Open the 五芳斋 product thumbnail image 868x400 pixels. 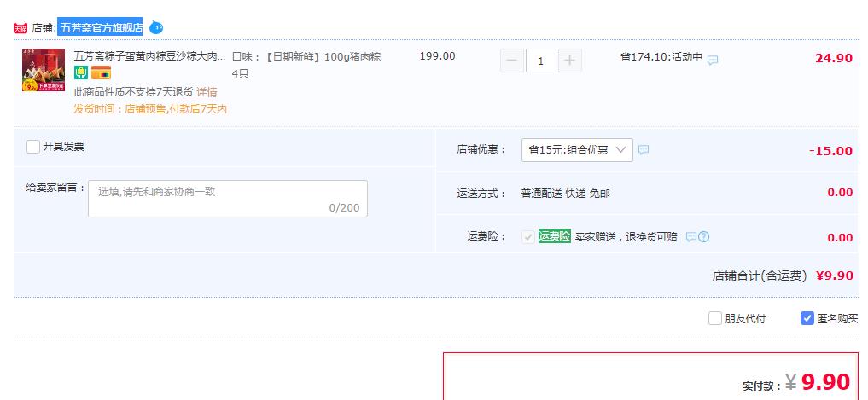(x=44, y=70)
